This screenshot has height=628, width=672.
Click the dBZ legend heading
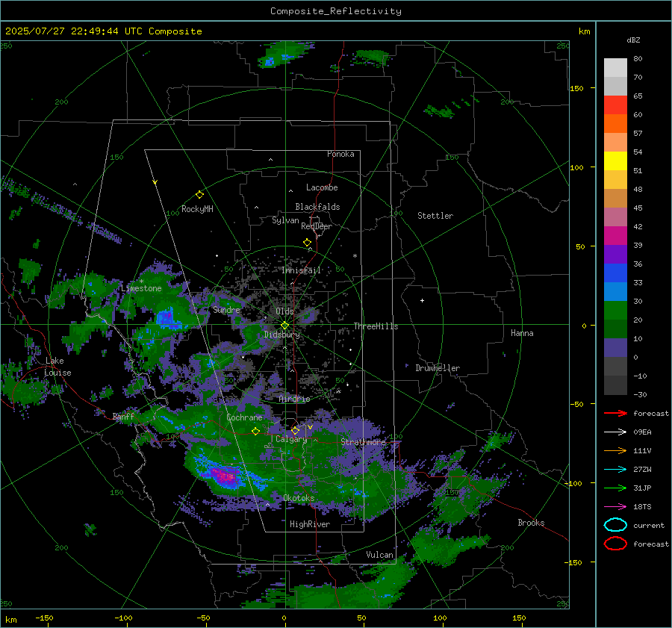point(633,40)
